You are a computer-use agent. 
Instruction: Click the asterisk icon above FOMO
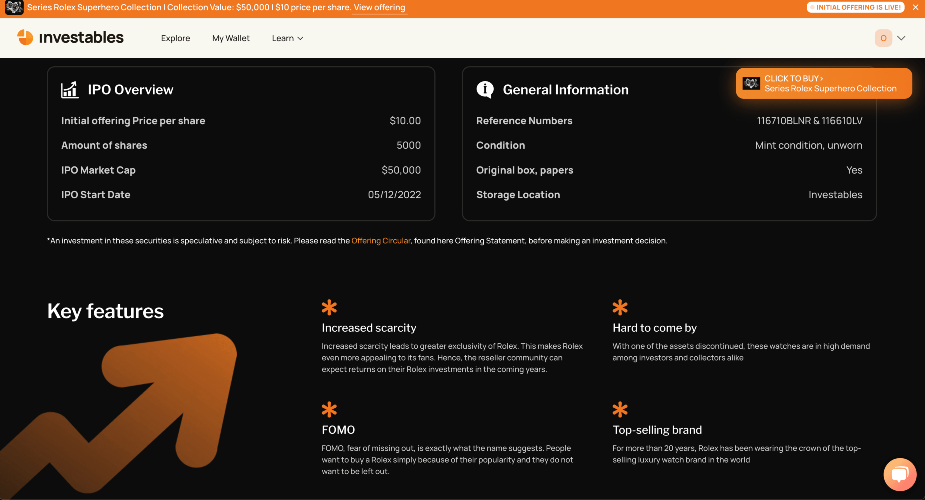pos(329,409)
